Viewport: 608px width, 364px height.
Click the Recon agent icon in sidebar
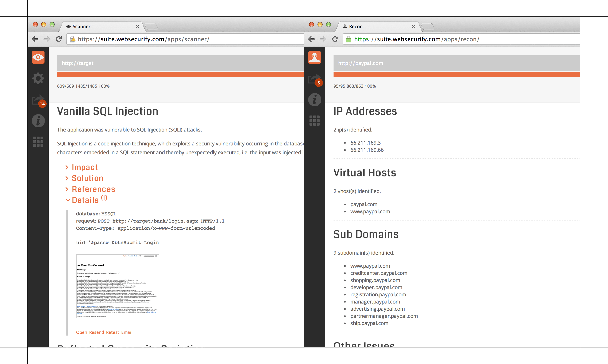314,57
